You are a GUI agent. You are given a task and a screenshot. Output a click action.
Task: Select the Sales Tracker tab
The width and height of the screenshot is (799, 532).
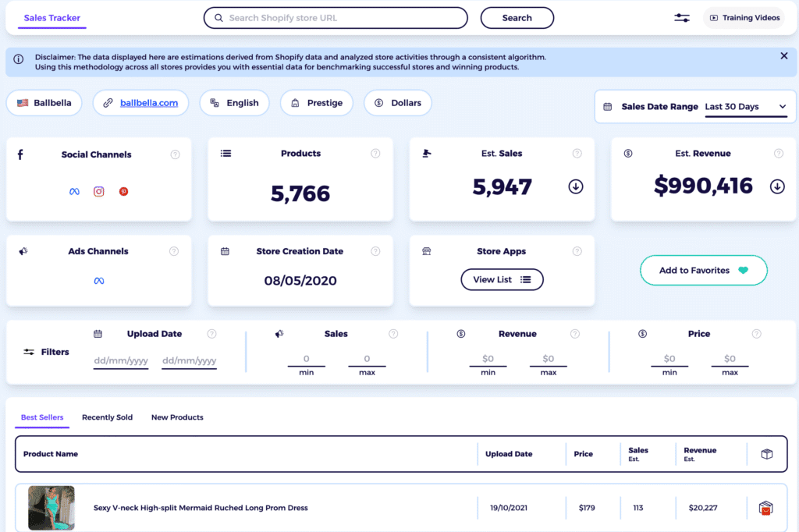(51, 17)
